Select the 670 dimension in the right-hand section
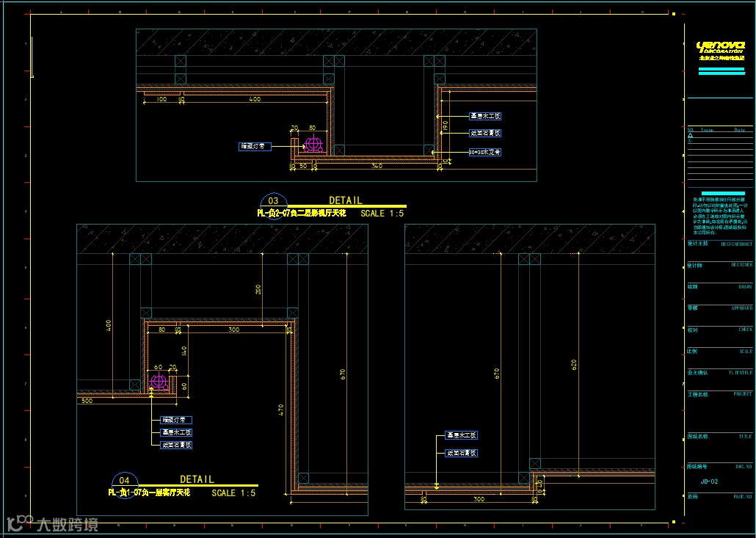The image size is (756, 538). click(497, 374)
